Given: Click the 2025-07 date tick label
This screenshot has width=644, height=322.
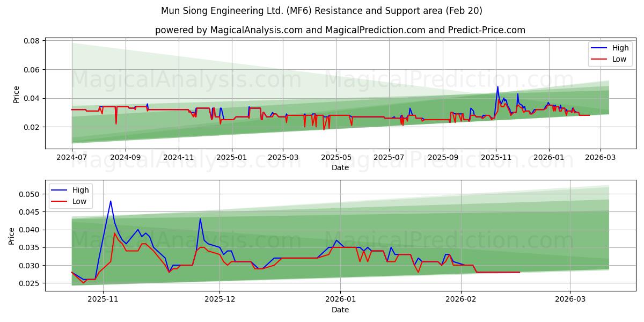Looking at the screenshot, I should coord(389,157).
